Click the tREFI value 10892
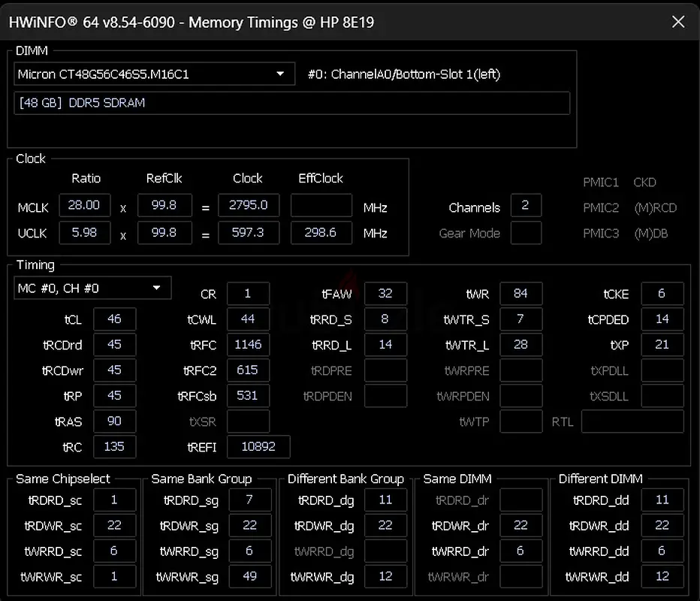Screen dimensions: 700x601 tap(258, 447)
